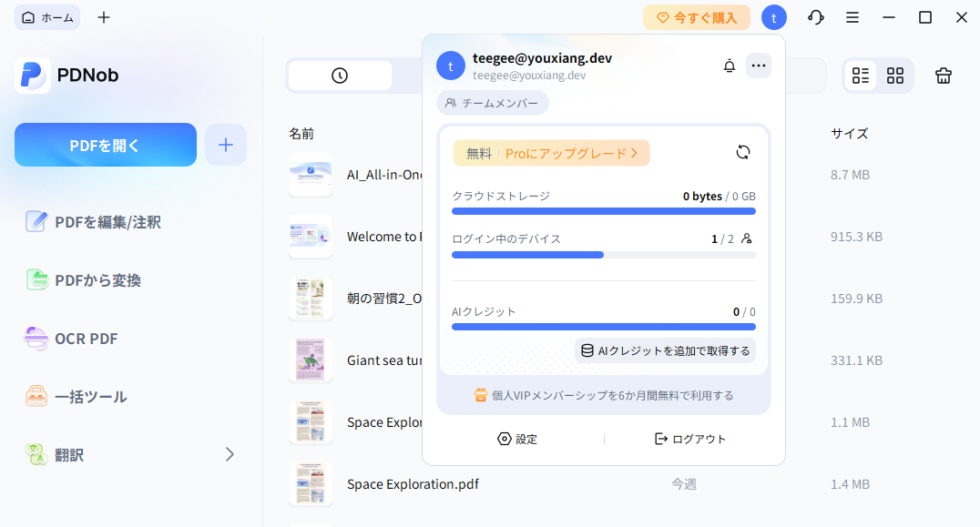Click the 8.7 MB size value
Image resolution: width=980 pixels, height=527 pixels.
tap(850, 175)
